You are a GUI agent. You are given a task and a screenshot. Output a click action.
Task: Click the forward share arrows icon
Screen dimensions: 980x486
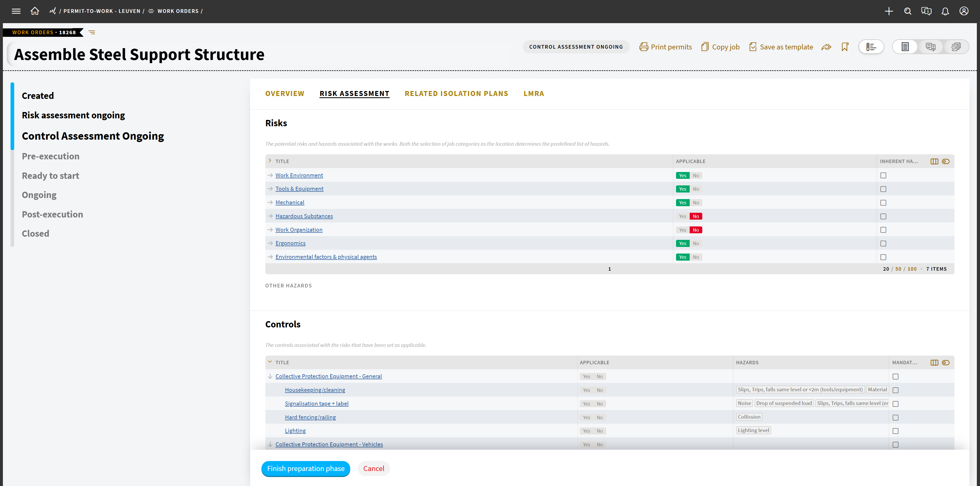point(826,47)
